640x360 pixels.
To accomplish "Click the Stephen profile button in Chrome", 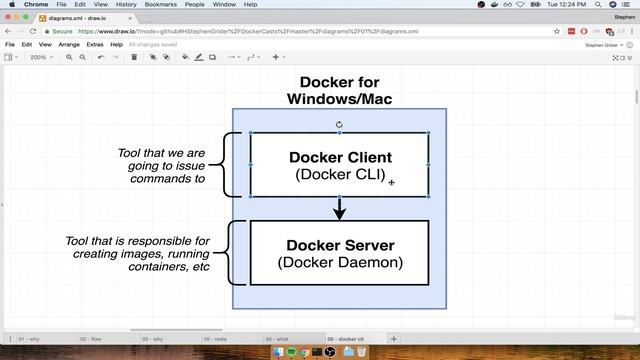I will (x=624, y=17).
